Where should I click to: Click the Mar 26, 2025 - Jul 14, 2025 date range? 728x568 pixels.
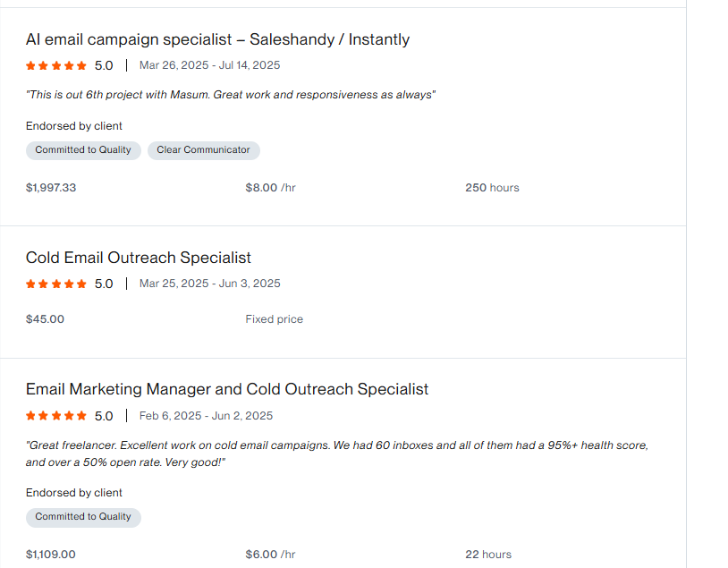coord(210,65)
